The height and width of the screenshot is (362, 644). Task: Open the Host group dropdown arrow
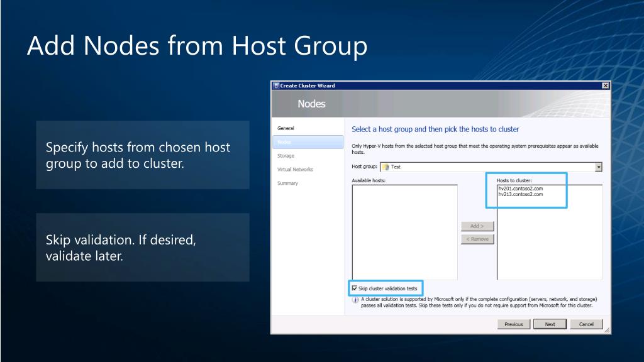click(x=598, y=167)
